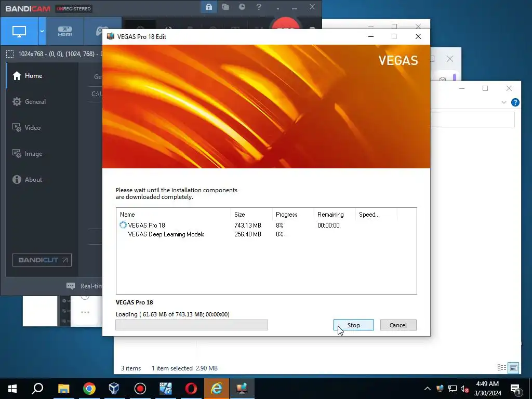
Task: Minimize the VEGAS Pro 18 Edit window
Action: [x=371, y=36]
